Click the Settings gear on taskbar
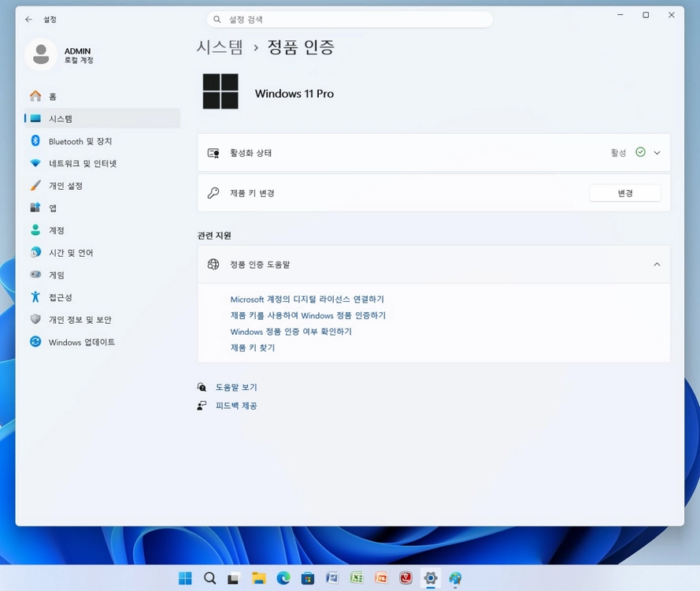The width and height of the screenshot is (700, 591). pos(431,578)
